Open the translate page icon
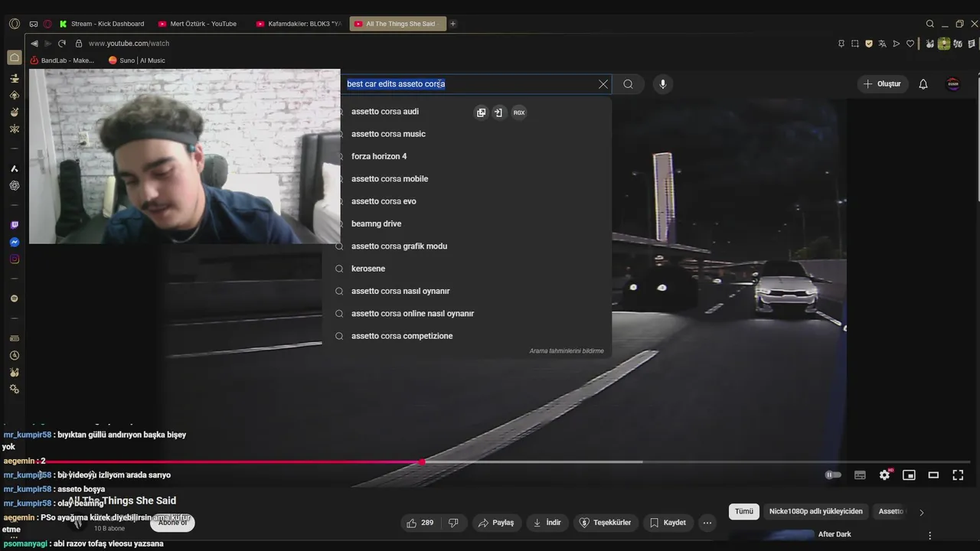The height and width of the screenshot is (551, 980). (x=883, y=44)
